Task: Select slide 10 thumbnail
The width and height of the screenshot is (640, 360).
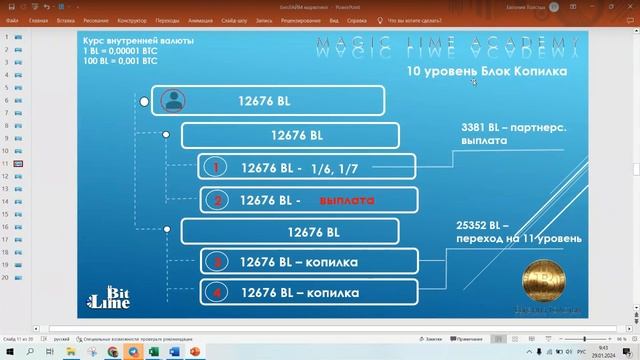Action: pyautogui.click(x=18, y=151)
